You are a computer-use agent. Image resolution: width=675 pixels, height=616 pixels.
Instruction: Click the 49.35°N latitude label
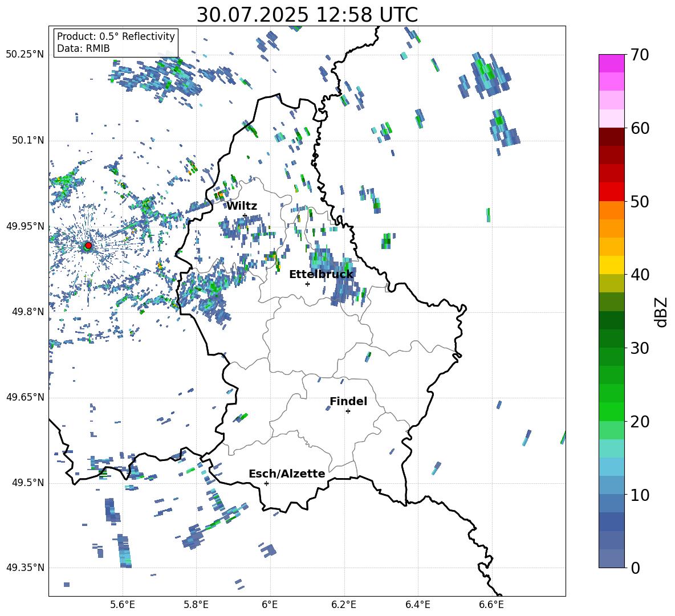(x=25, y=568)
